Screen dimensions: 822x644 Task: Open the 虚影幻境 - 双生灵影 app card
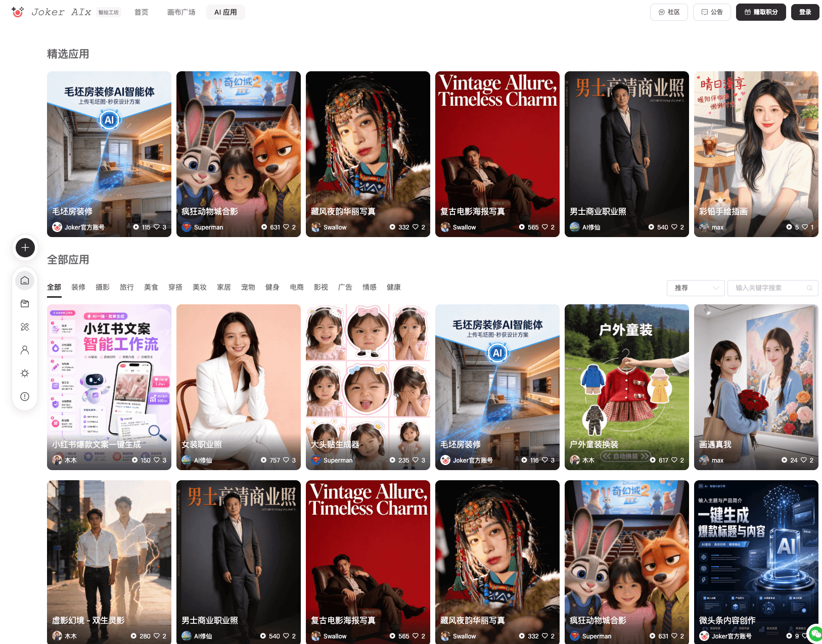[109, 562]
